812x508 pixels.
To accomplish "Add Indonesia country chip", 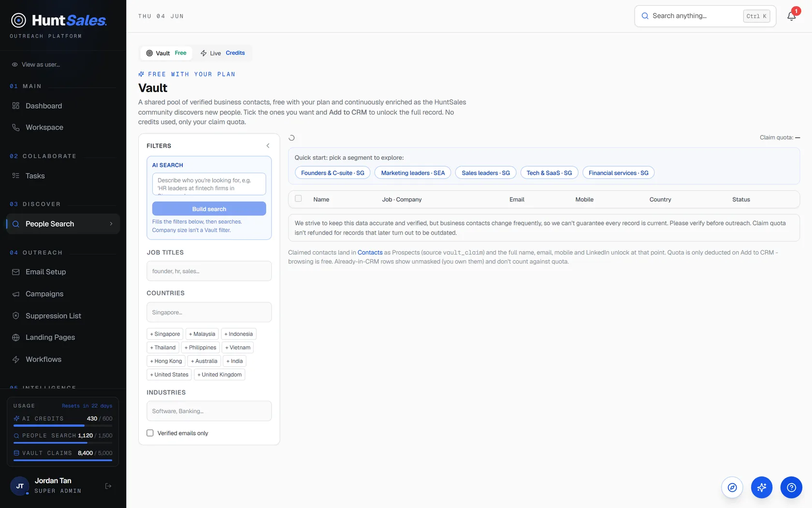I will 239,334.
